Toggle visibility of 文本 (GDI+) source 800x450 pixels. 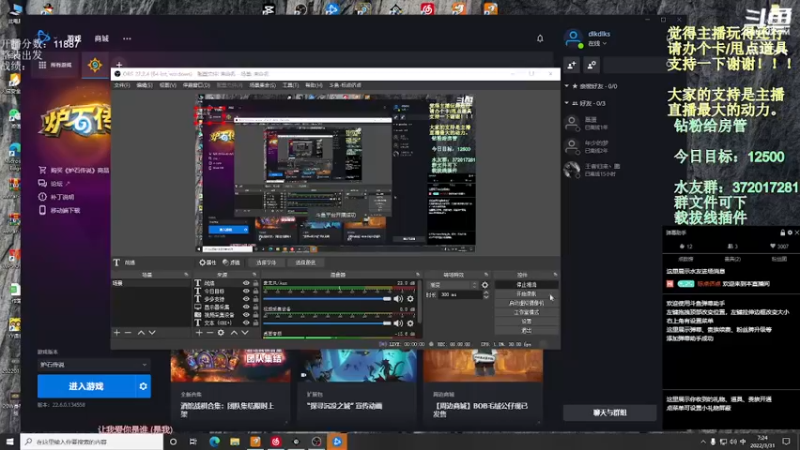(246, 323)
